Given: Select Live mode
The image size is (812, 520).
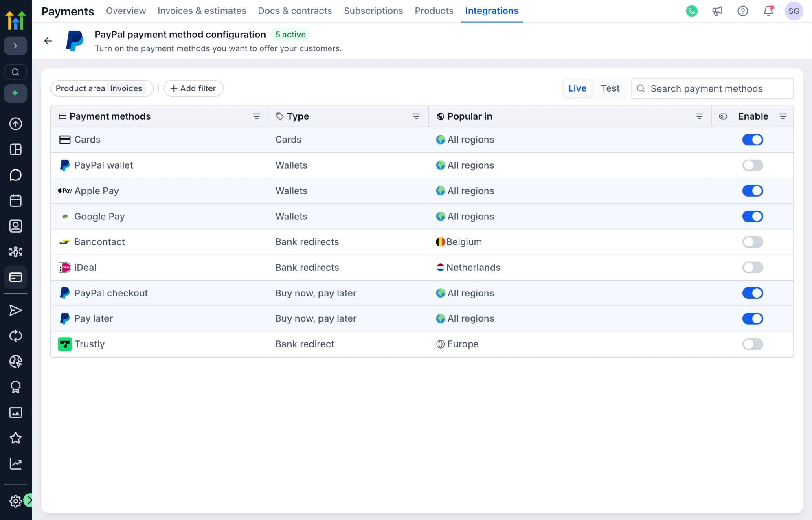Looking at the screenshot, I should [x=577, y=88].
